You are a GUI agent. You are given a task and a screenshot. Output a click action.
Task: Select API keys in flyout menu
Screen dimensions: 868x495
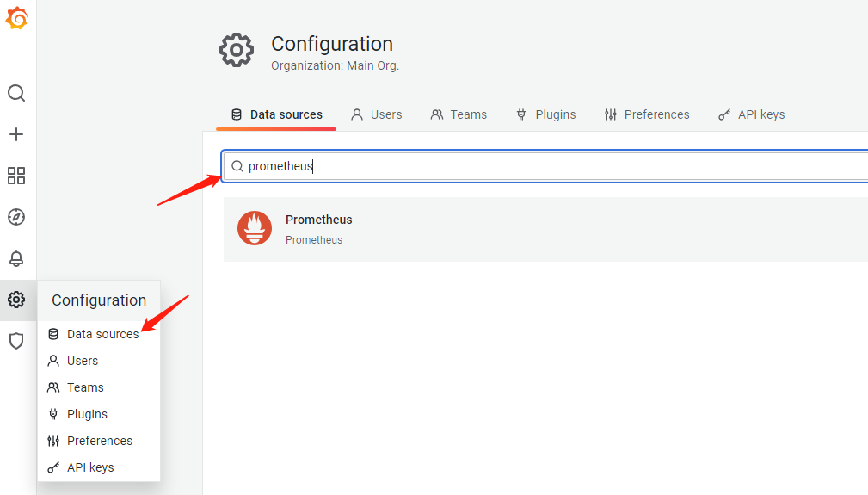pyautogui.click(x=90, y=467)
